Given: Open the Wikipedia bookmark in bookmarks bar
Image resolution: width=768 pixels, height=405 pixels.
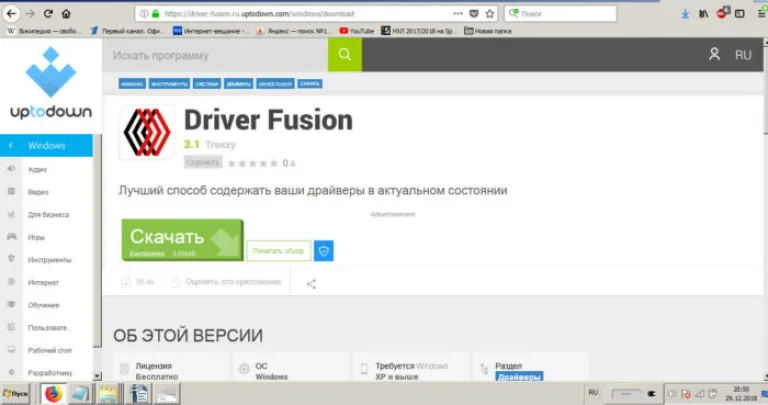Looking at the screenshot, I should tap(44, 31).
